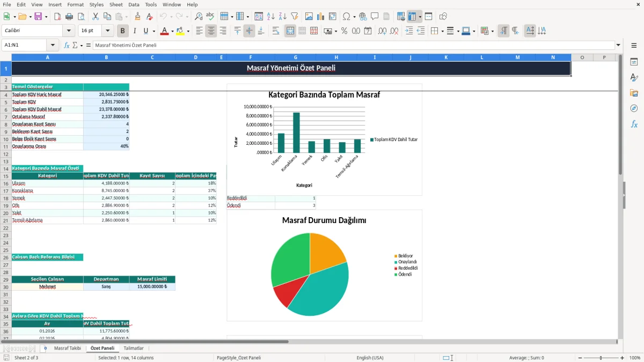
Task: Open the File menu
Action: (7, 4)
